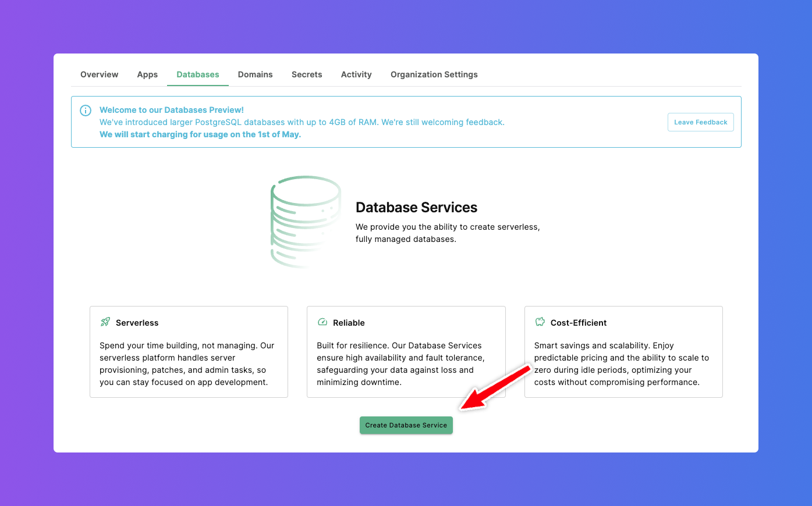Select the database cylinder illustration
This screenshot has width=812, height=506.
(305, 221)
